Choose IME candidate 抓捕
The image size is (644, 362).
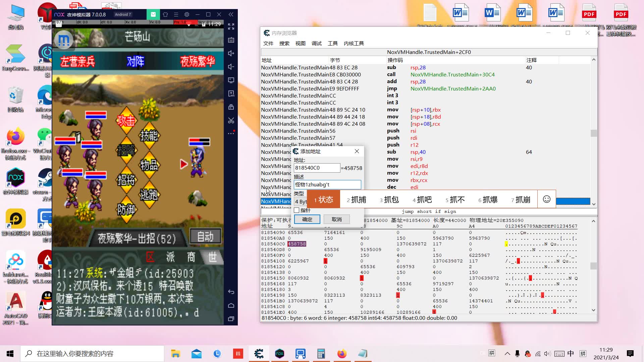356,199
